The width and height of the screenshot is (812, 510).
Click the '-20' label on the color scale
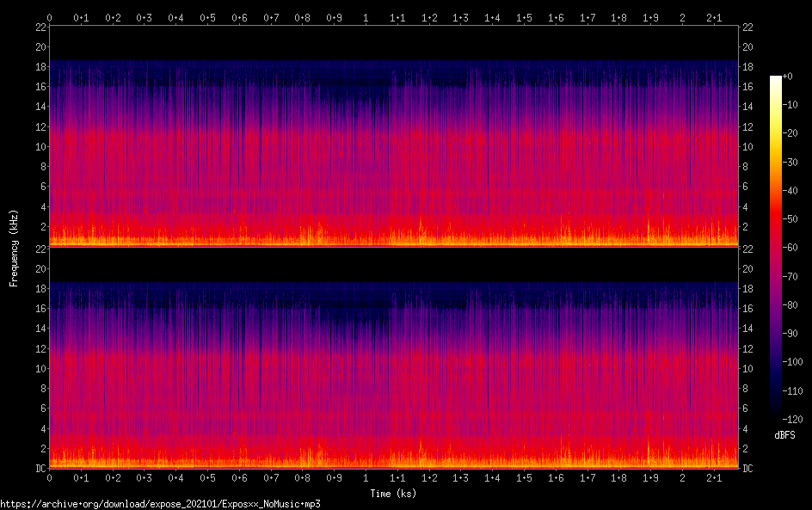pyautogui.click(x=790, y=133)
